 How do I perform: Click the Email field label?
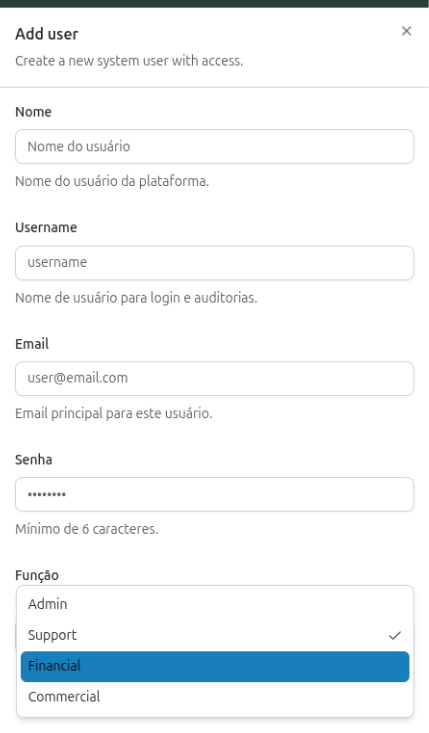32,344
